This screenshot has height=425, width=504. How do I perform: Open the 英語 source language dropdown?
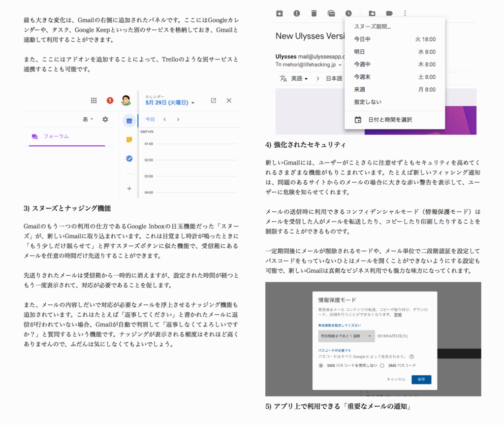click(298, 77)
